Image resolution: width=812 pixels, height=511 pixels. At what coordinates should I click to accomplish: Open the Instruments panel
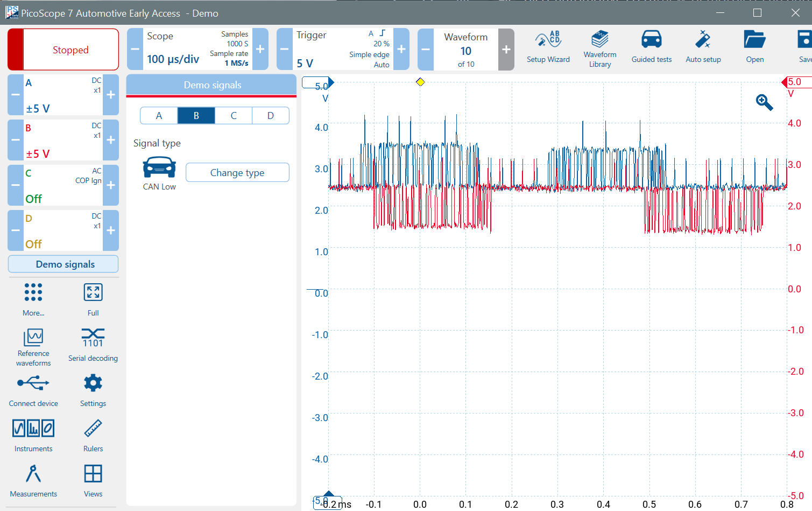(33, 436)
